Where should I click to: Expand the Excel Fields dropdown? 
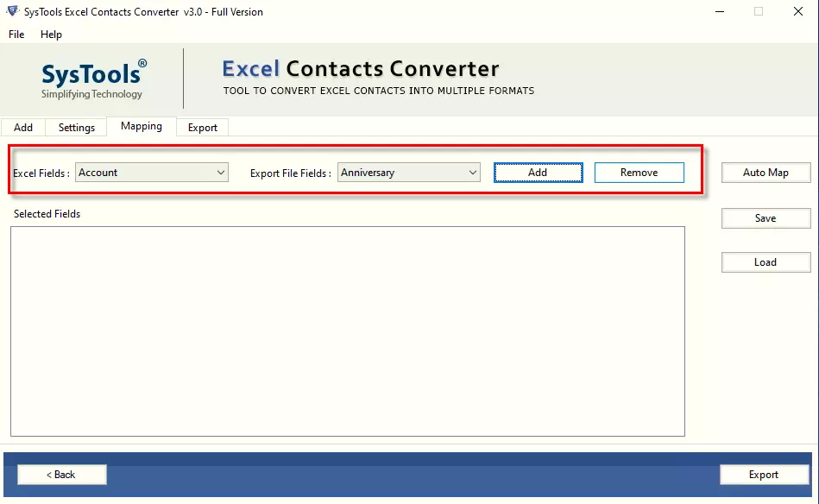click(x=220, y=173)
